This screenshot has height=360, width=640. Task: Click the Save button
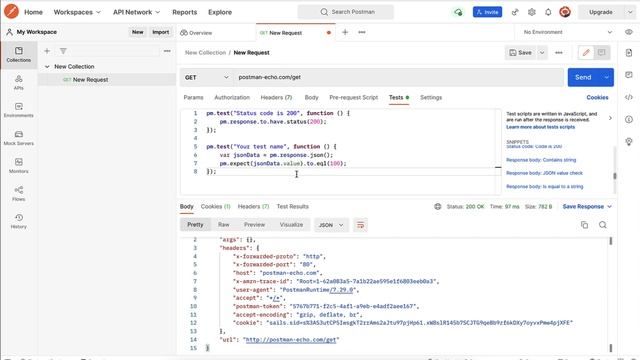pos(521,53)
